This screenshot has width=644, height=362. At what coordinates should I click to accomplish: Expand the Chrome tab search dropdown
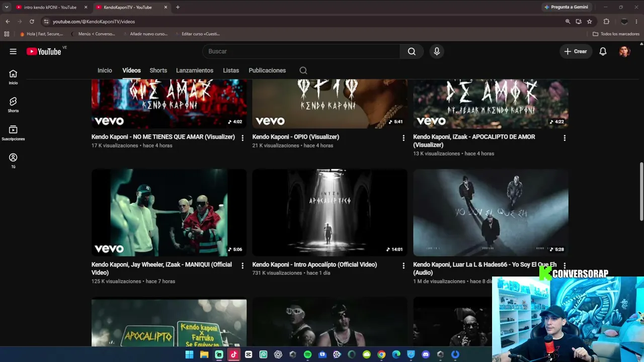click(7, 7)
